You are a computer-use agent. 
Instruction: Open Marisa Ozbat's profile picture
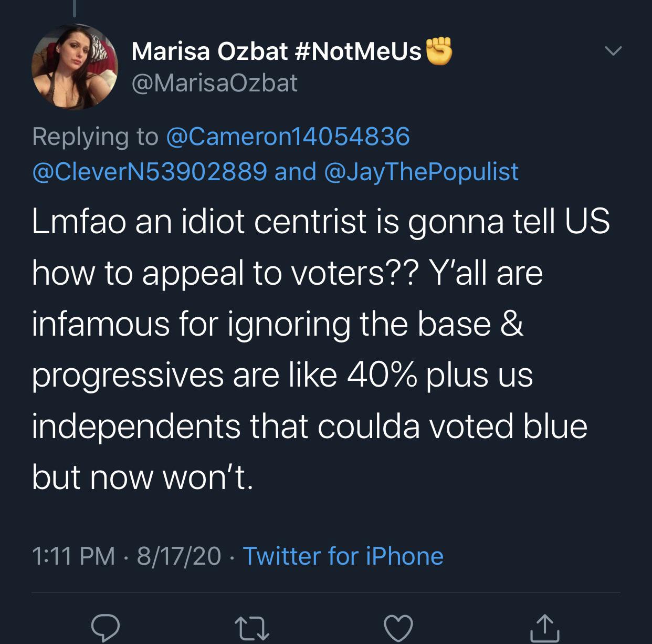coord(75,67)
